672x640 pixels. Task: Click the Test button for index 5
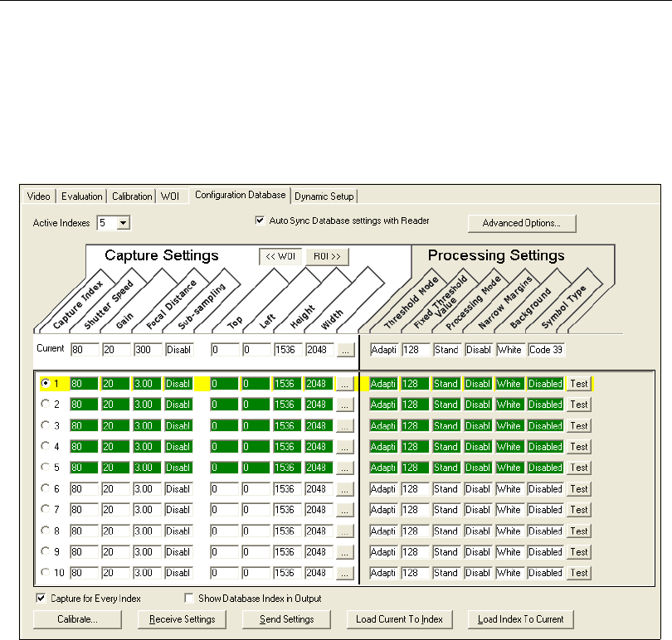pos(578,468)
